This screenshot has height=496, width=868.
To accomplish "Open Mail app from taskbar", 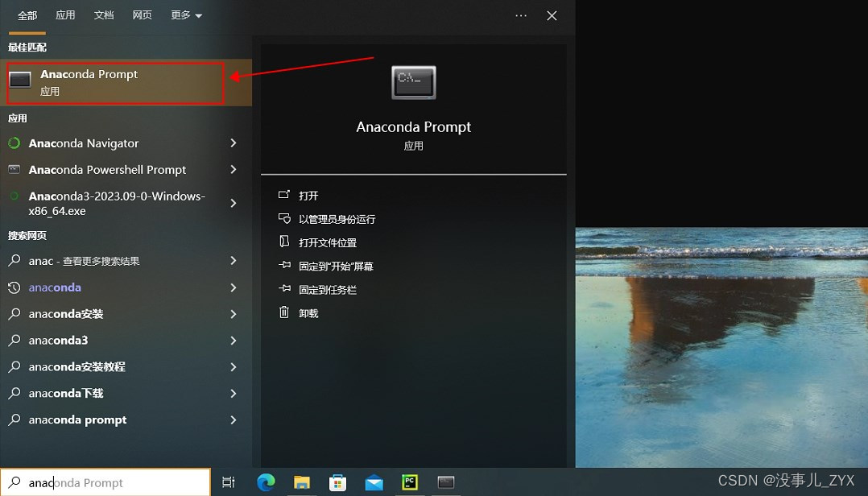I will coord(374,483).
